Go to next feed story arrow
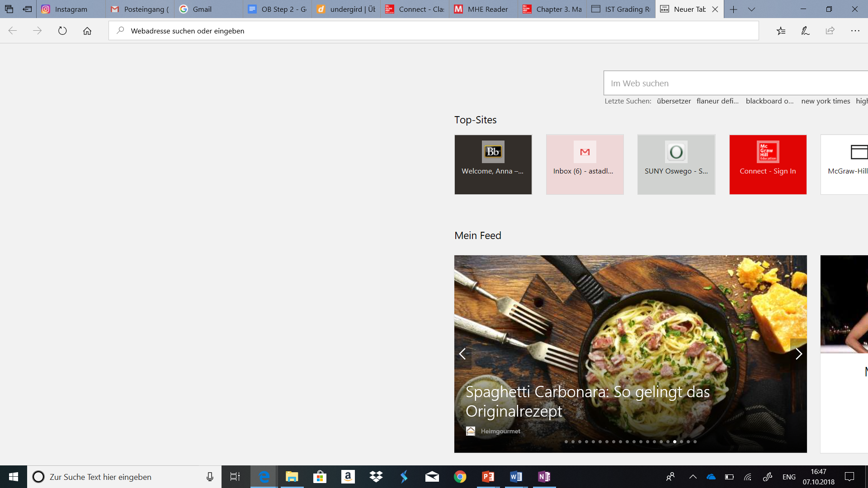 (798, 354)
